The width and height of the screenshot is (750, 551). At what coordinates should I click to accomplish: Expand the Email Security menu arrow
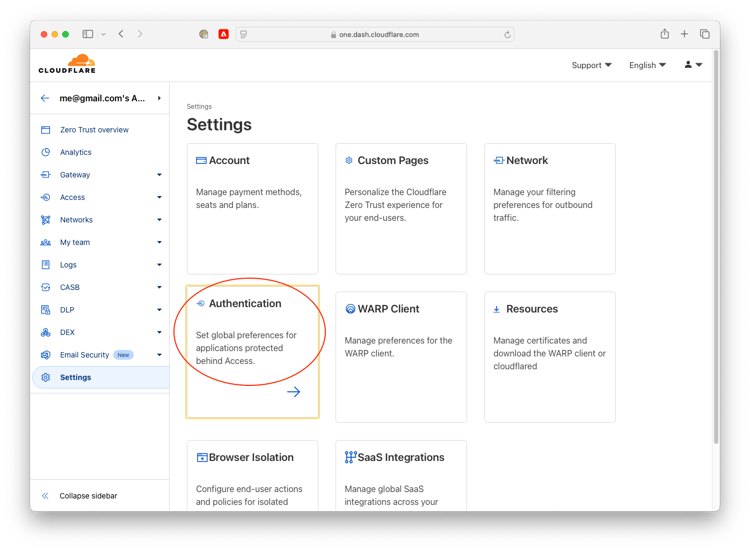point(159,354)
